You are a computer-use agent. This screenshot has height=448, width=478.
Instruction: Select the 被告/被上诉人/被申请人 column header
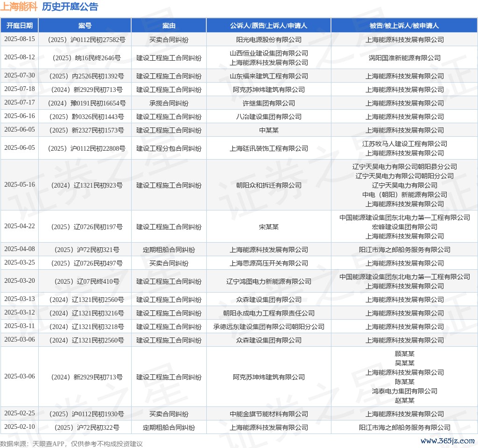404,26
